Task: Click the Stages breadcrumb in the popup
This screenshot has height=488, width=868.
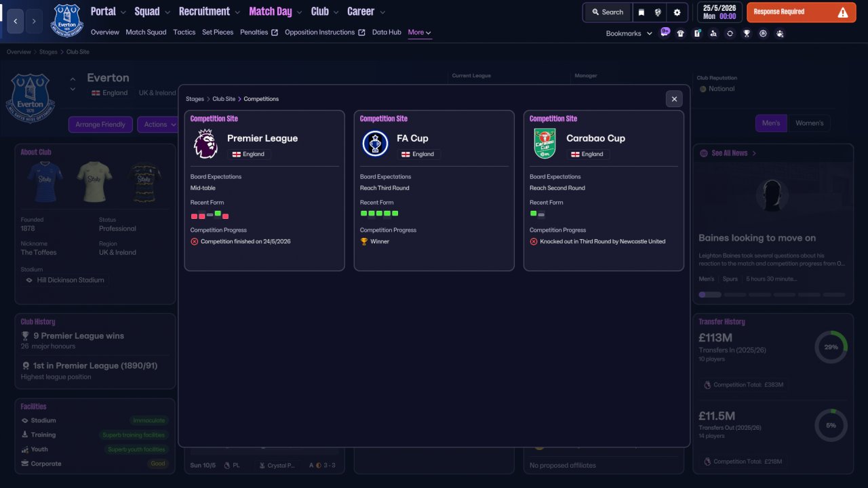Action: (x=195, y=99)
